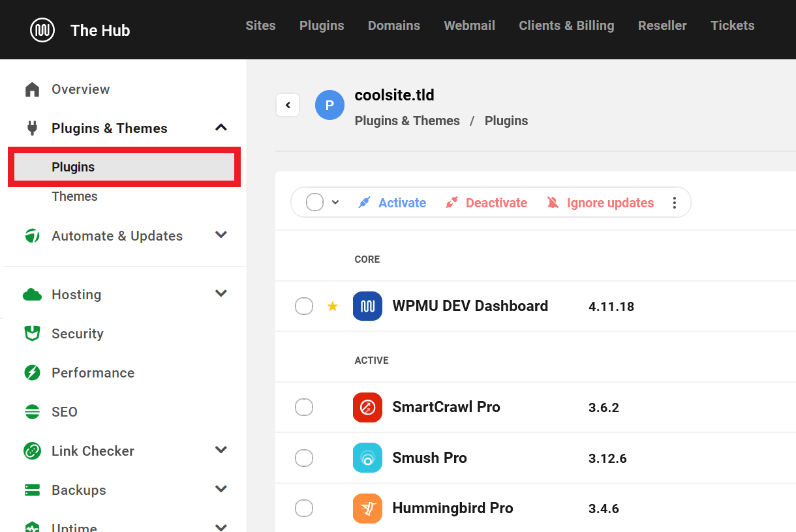Collapse the Plugins & Themes section
This screenshot has width=796, height=532.
point(221,128)
